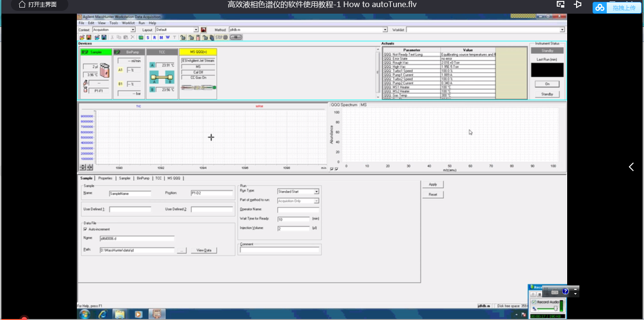Open the Layout dropdown
The width and height of the screenshot is (644, 320).
(196, 30)
